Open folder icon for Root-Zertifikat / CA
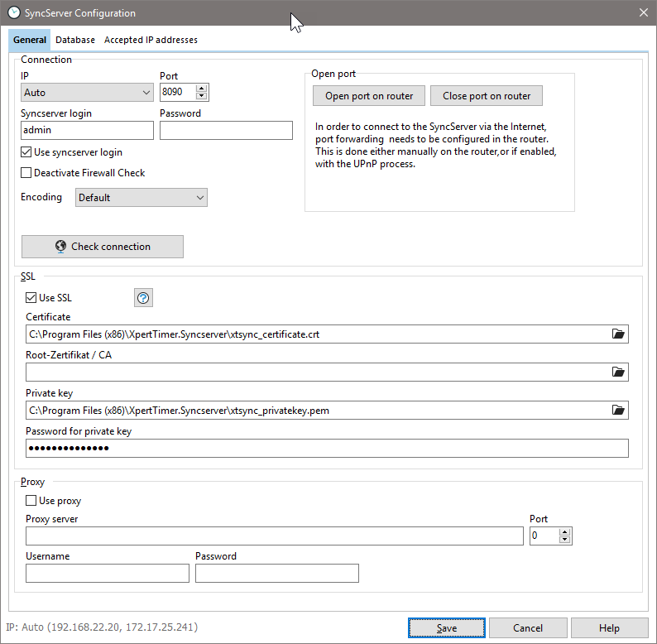657x644 pixels. point(617,372)
